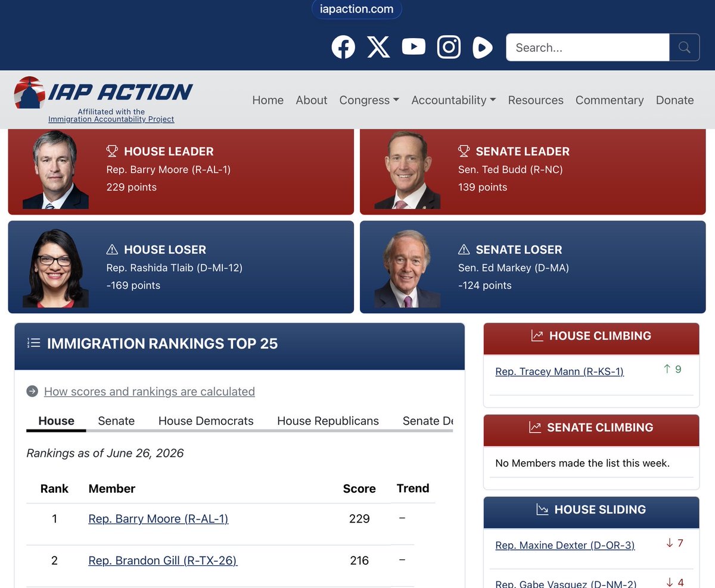Click the Trend column header
Screen dimensions: 715x588
tap(413, 489)
